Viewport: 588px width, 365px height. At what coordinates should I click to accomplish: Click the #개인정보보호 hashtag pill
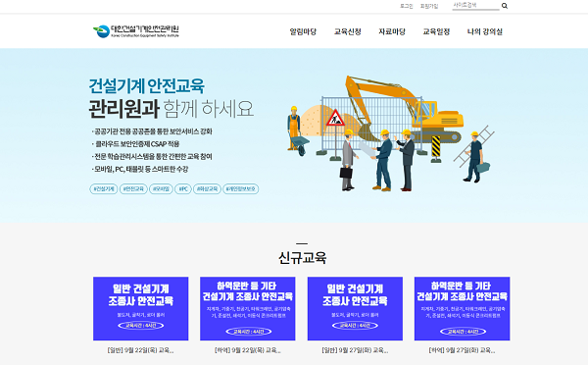pos(241,189)
